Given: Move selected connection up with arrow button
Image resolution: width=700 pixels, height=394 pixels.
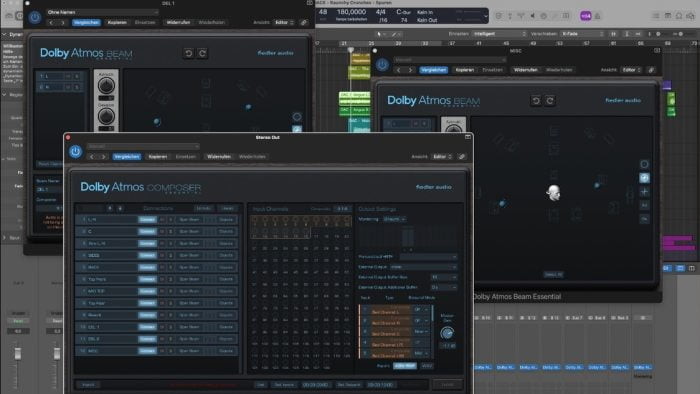Looking at the screenshot, I should coord(110,208).
